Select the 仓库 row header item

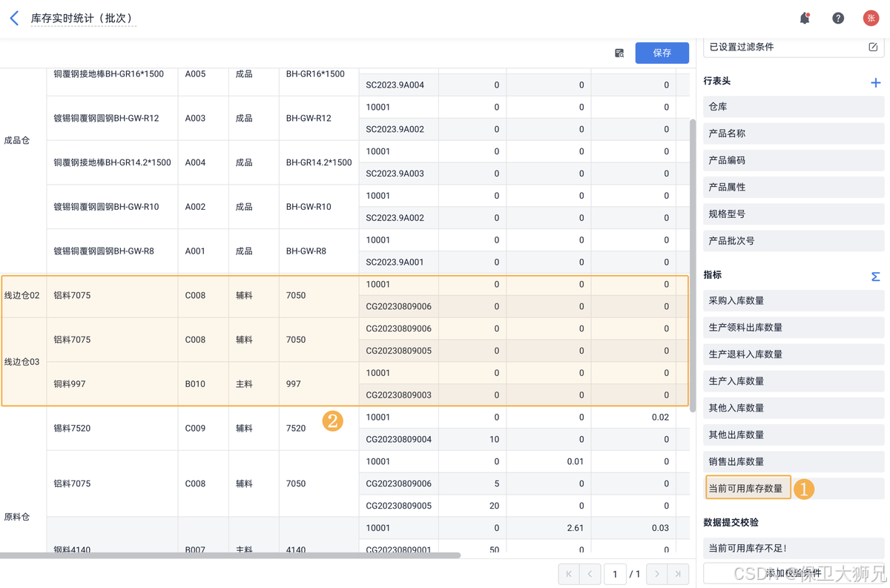tap(794, 107)
